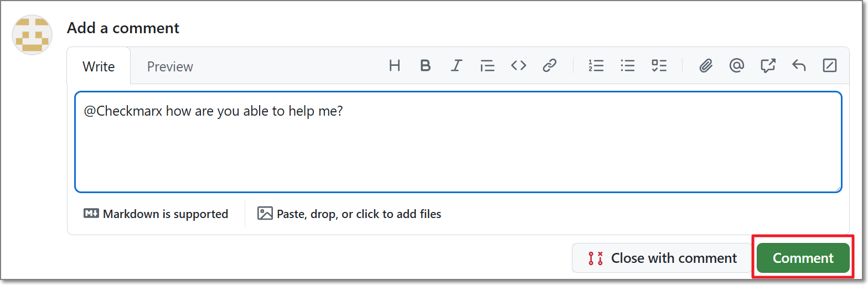Image resolution: width=868 pixels, height=285 pixels.
Task: Switch to the Preview tab
Action: tap(170, 66)
